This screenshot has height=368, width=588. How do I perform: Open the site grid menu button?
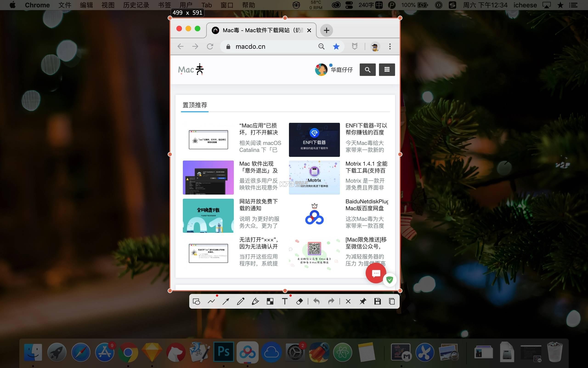387,70
